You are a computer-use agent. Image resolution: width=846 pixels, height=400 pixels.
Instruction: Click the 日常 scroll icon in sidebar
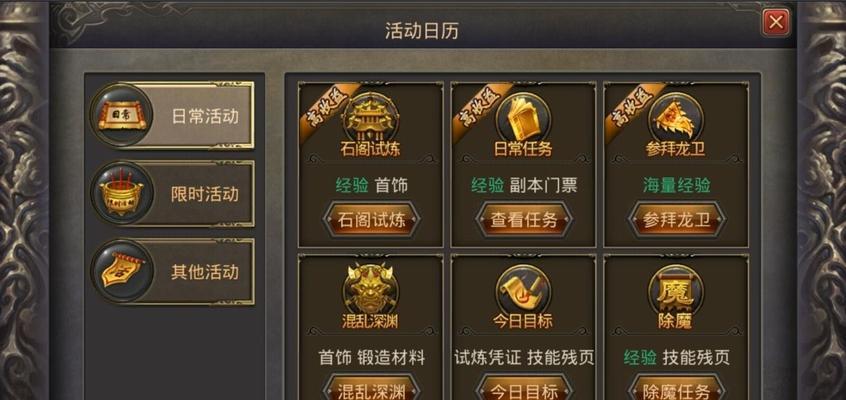tap(121, 115)
